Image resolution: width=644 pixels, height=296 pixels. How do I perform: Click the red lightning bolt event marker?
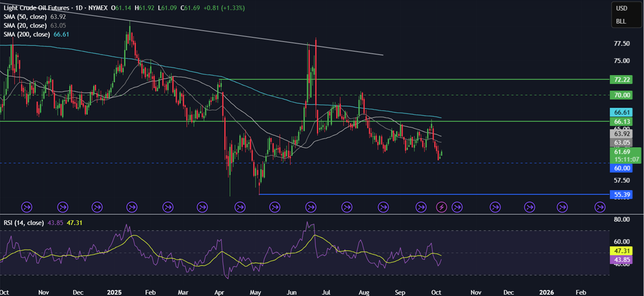point(442,207)
